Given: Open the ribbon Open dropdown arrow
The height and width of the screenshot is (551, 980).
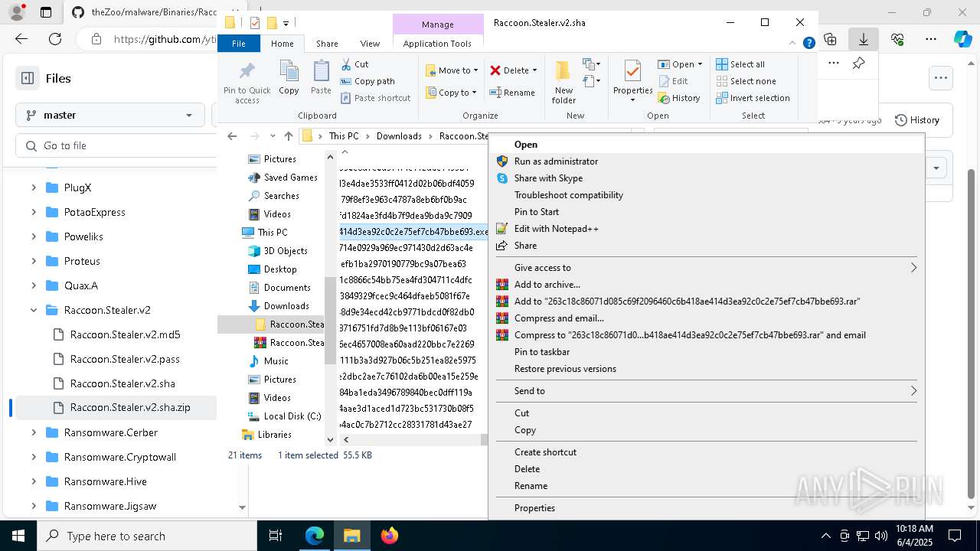Looking at the screenshot, I should (699, 64).
